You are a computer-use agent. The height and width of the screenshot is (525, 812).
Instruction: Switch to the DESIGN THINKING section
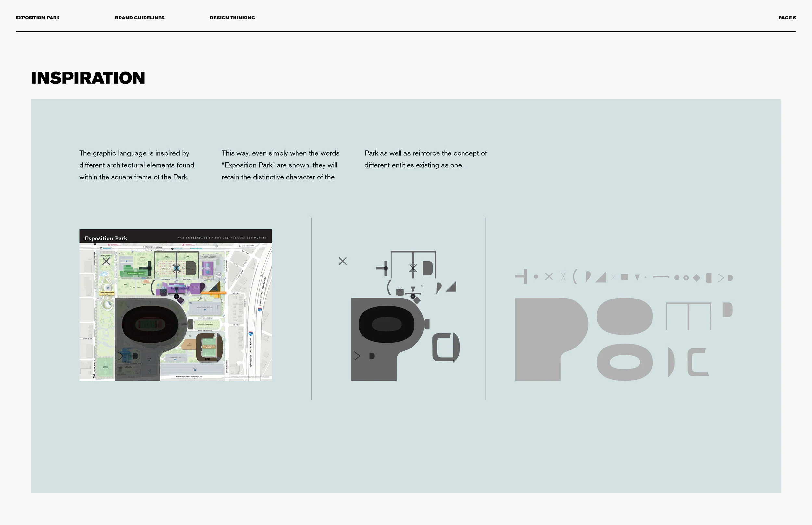click(232, 18)
